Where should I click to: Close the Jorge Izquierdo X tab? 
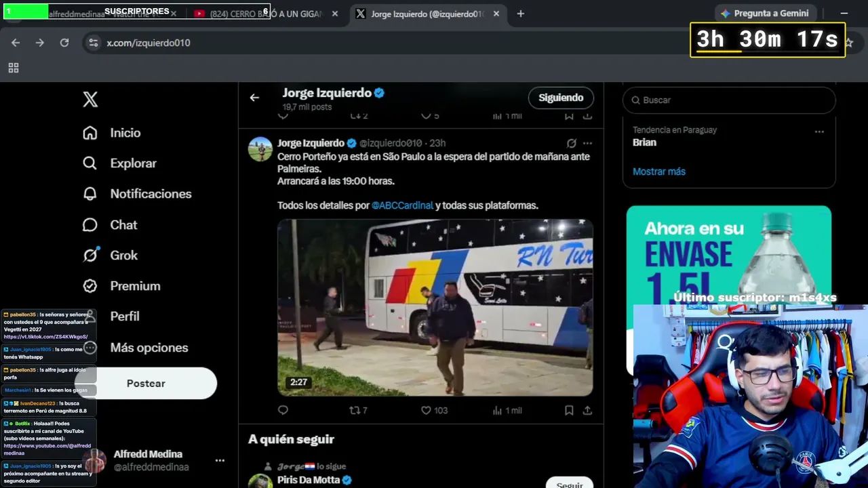(x=496, y=14)
